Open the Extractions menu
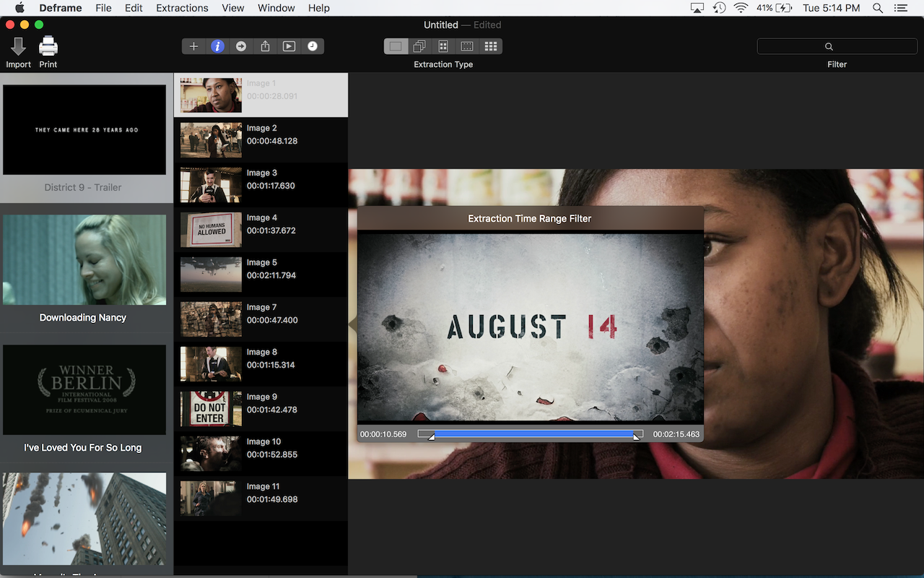This screenshot has width=924, height=578. click(x=182, y=8)
